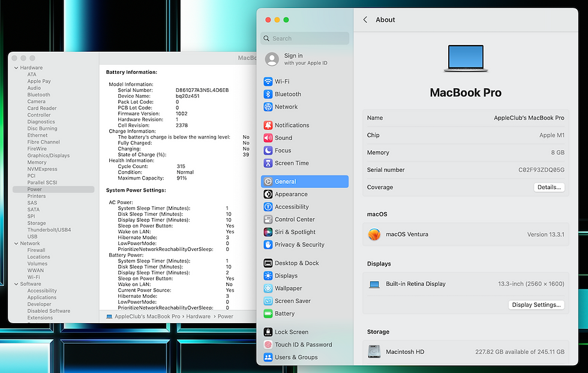Click Hardware in the path bar
This screenshot has width=588, height=373.
pyautogui.click(x=198, y=317)
